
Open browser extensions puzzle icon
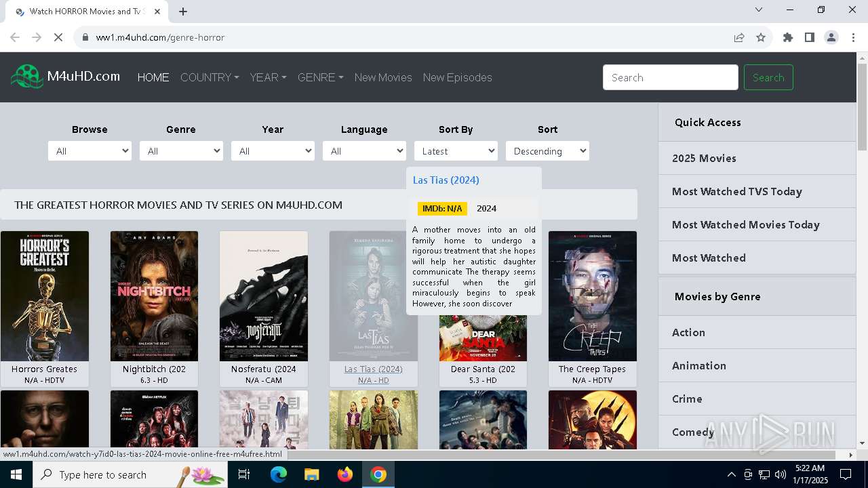point(788,37)
